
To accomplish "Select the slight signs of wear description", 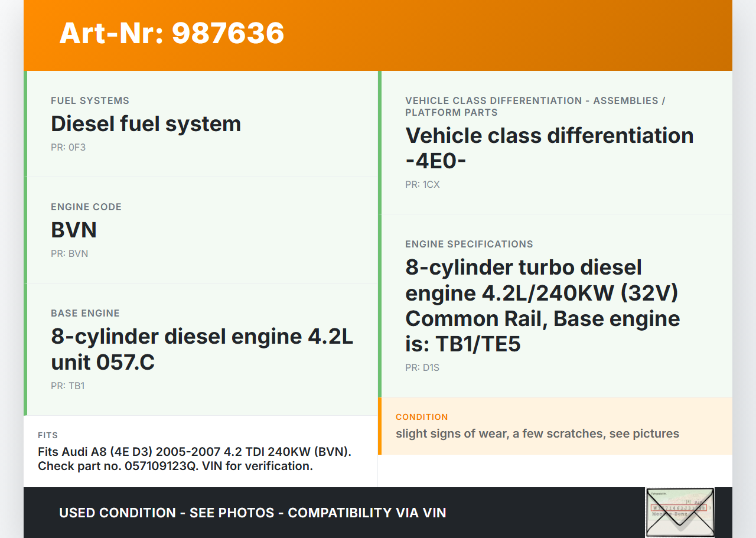I will click(537, 433).
